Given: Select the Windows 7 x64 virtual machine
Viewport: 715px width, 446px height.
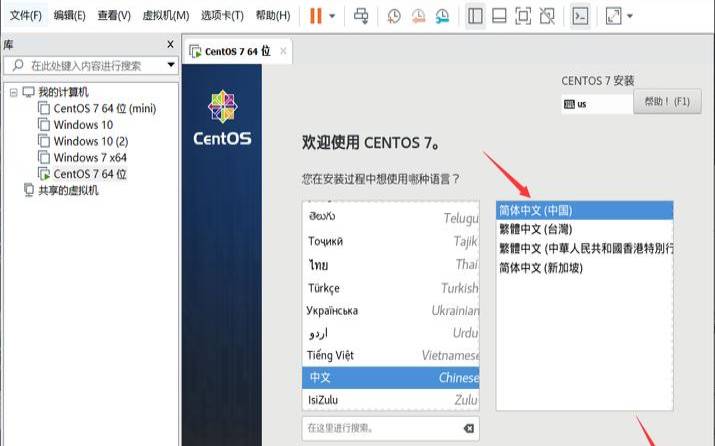Looking at the screenshot, I should tap(90, 158).
